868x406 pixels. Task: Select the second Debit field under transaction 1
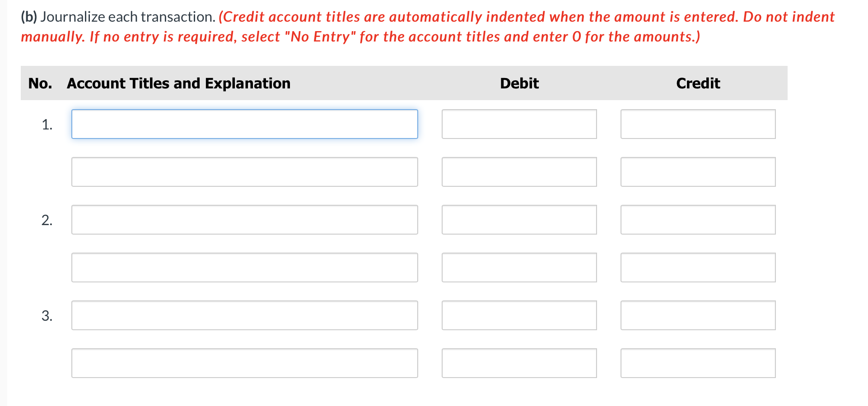(518, 171)
